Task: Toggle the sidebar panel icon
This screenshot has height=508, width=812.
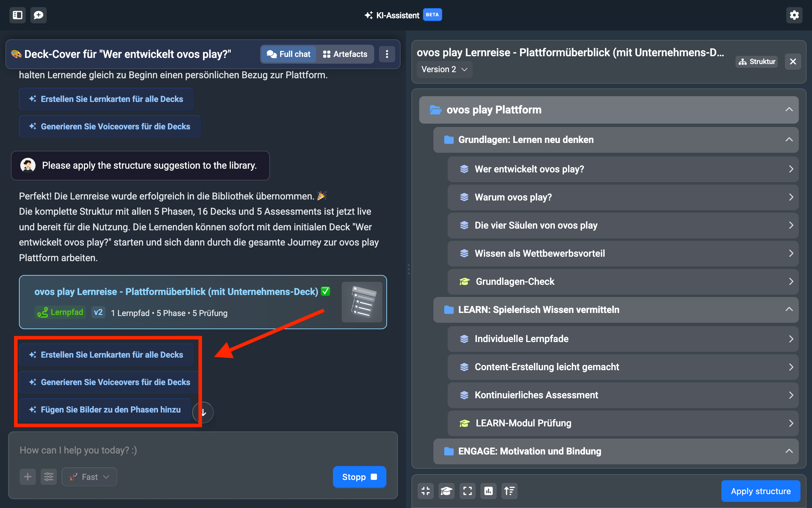Action: point(18,15)
